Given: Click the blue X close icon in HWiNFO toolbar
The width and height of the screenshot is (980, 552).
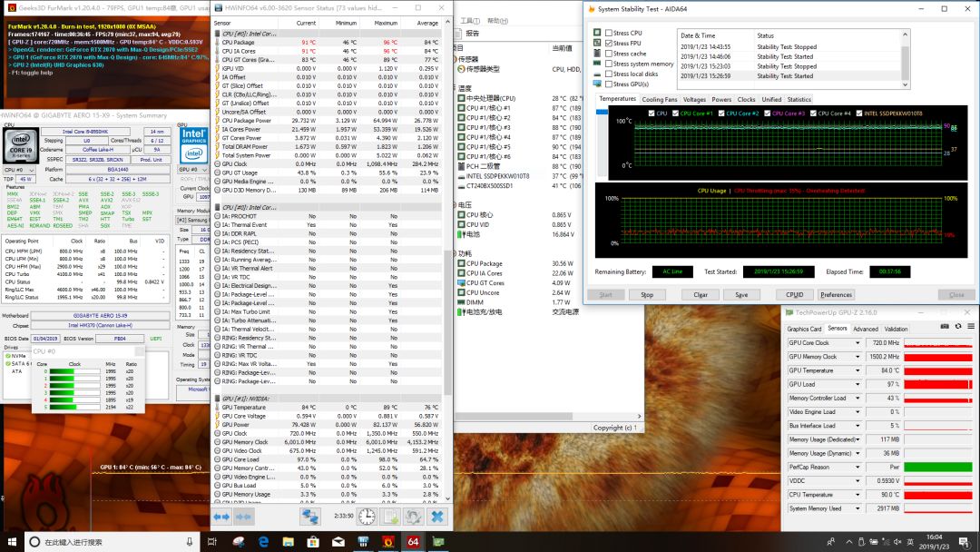Looking at the screenshot, I should (437, 516).
